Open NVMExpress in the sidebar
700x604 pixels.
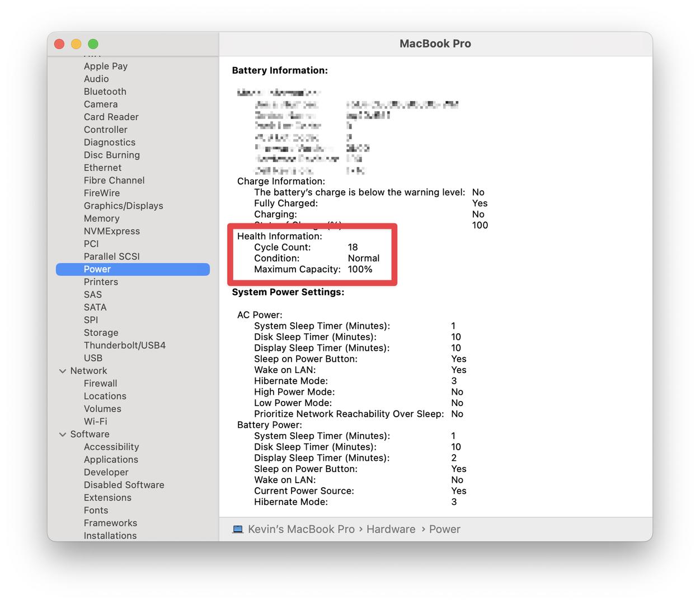111,231
